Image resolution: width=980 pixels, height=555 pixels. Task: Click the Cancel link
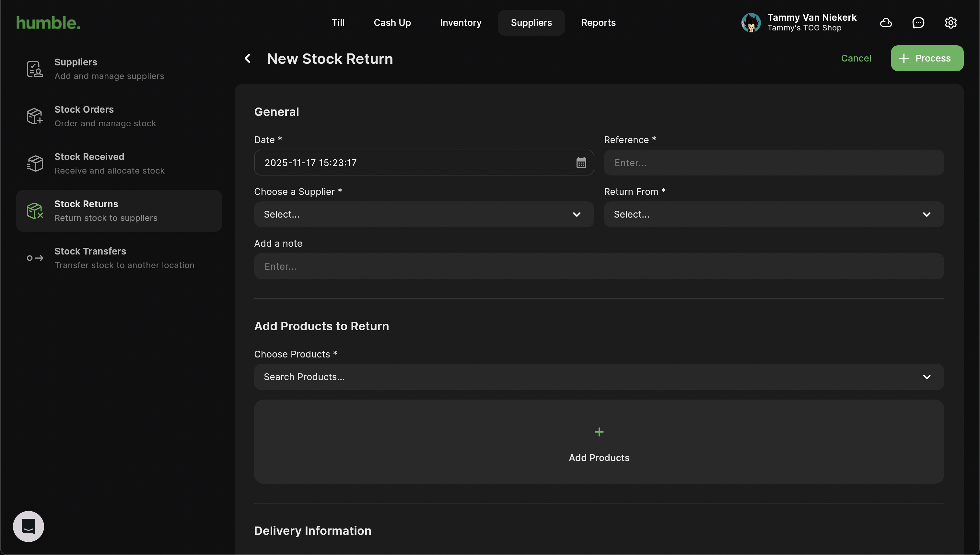[x=856, y=58]
